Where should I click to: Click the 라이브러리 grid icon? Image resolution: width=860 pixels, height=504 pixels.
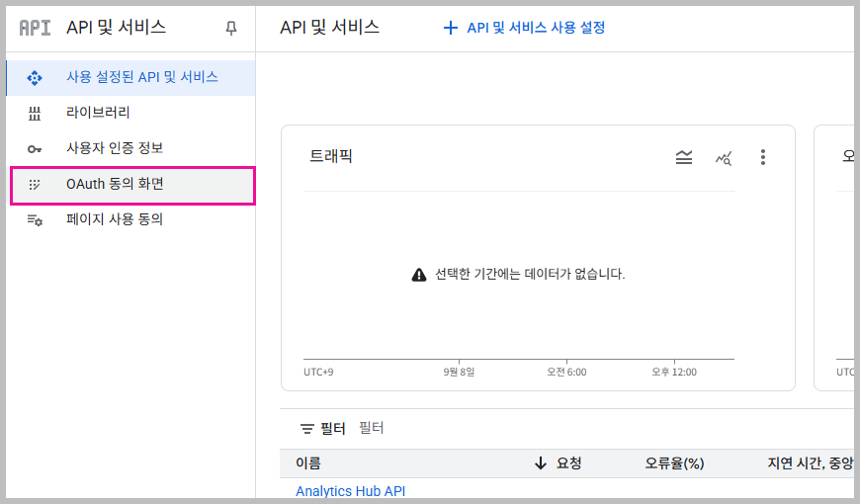pyautogui.click(x=35, y=113)
